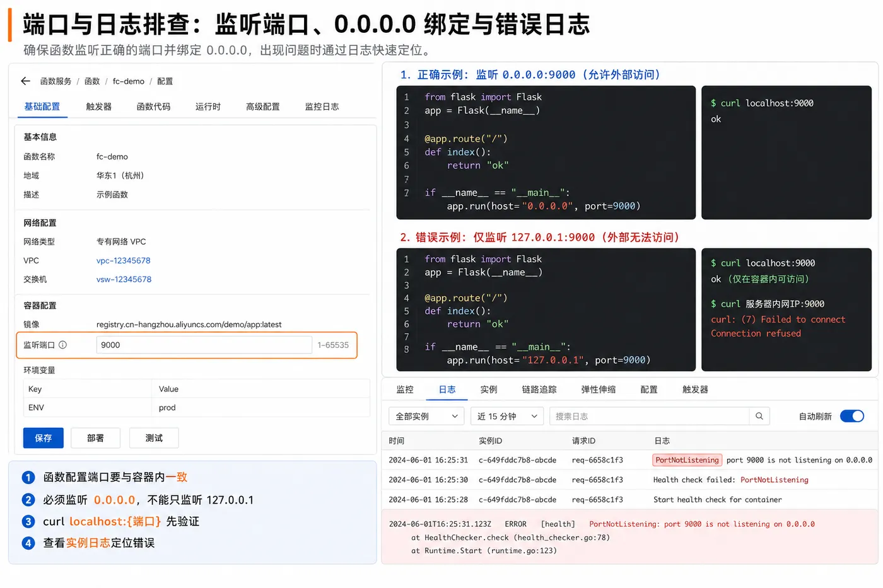Switch to the 触发器 tab in function config

[x=99, y=107]
